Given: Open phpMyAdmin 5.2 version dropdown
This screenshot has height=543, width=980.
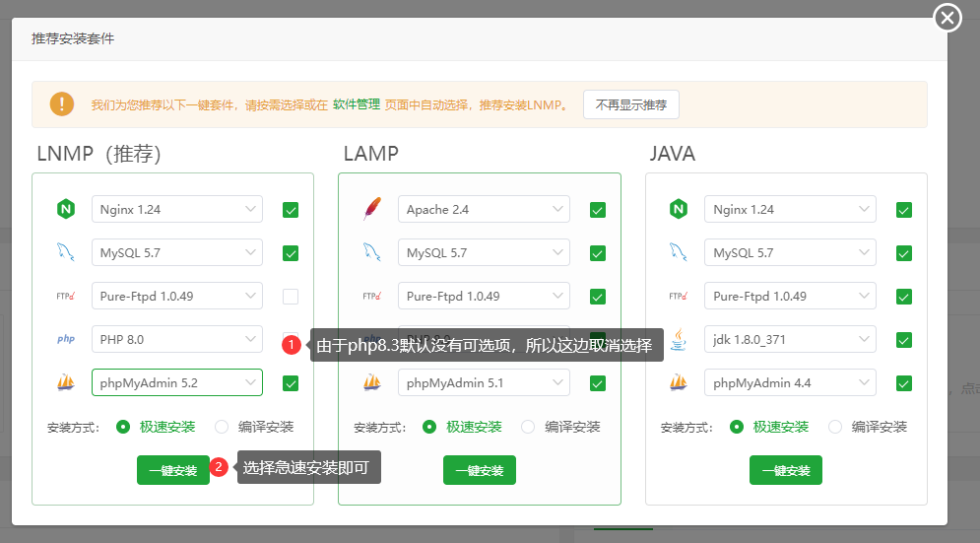Looking at the screenshot, I should point(177,382).
